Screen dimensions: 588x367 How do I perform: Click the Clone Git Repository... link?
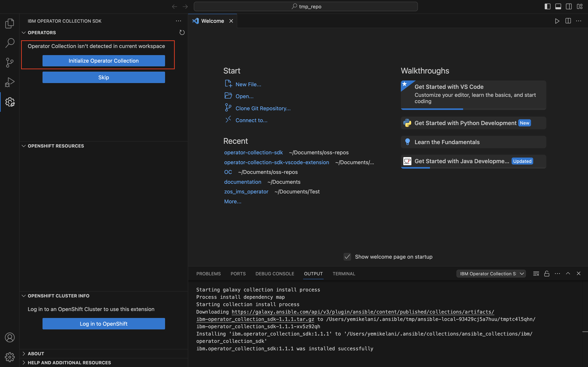(x=263, y=108)
